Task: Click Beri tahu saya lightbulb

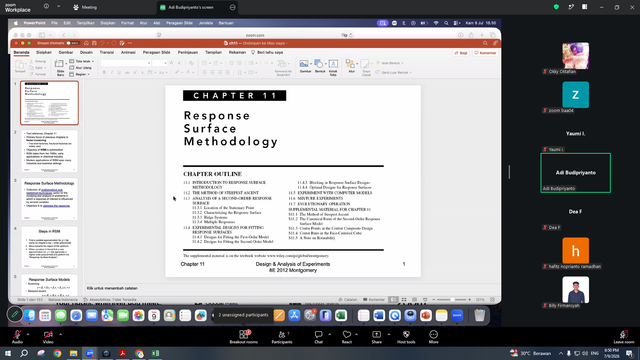Action: pos(267,52)
